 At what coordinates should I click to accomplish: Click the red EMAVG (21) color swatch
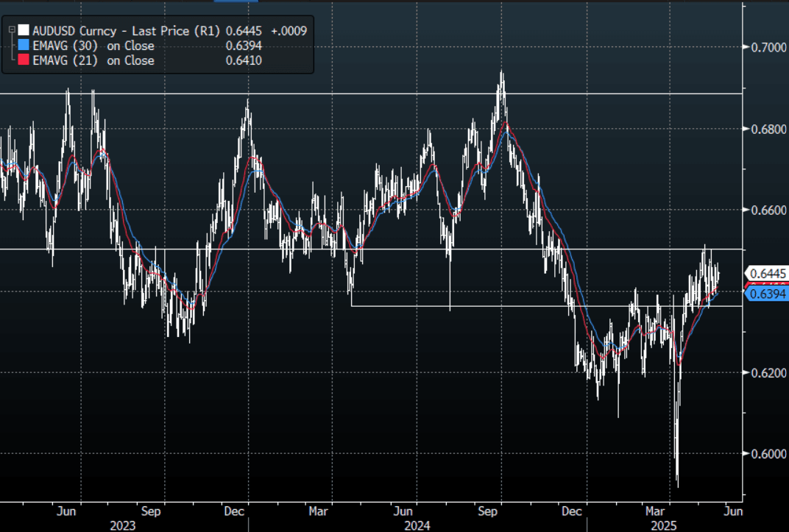click(24, 60)
